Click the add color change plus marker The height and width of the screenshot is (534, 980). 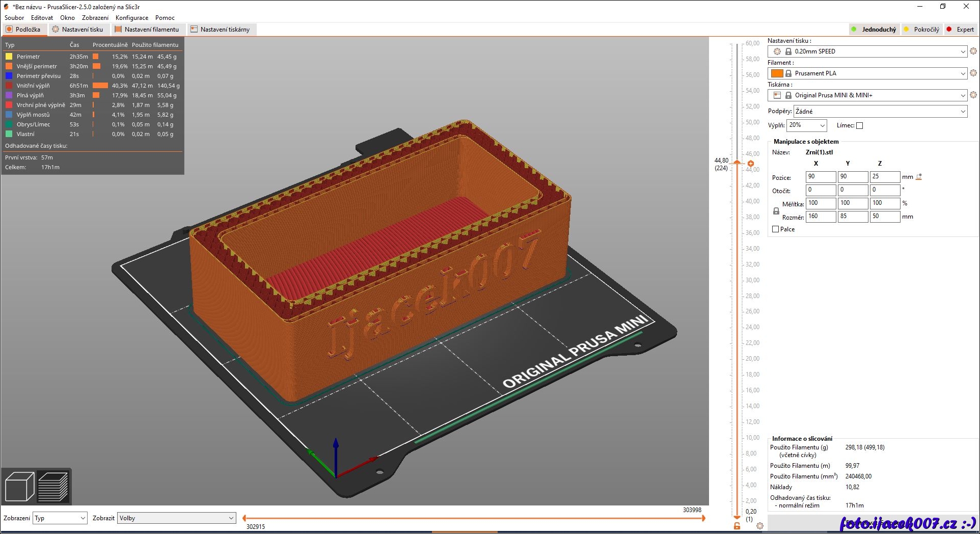[x=750, y=164]
